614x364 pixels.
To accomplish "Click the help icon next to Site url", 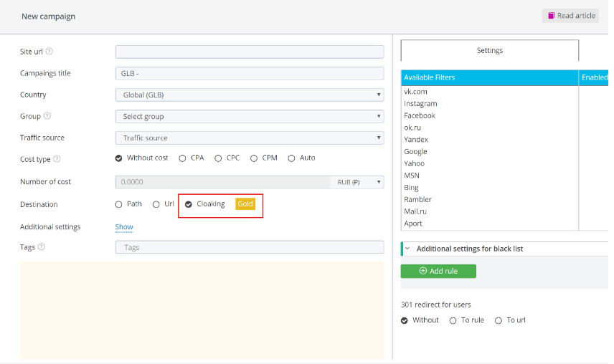I will coord(49,52).
